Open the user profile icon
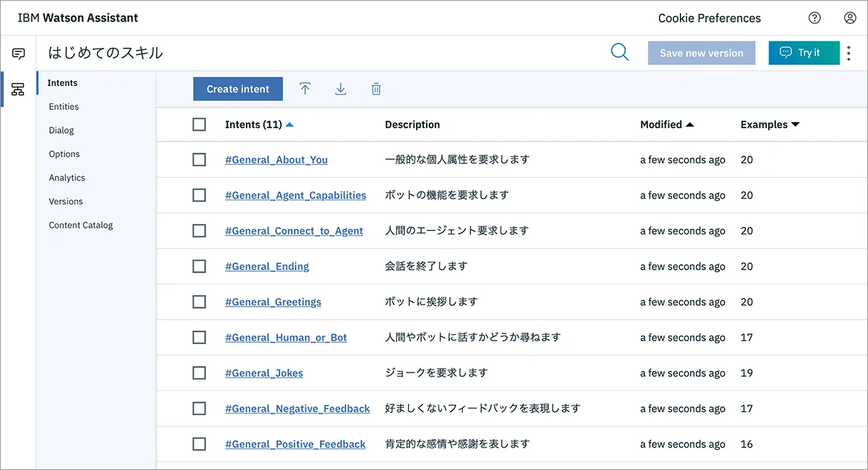Image resolution: width=868 pixels, height=470 pixels. tap(850, 18)
